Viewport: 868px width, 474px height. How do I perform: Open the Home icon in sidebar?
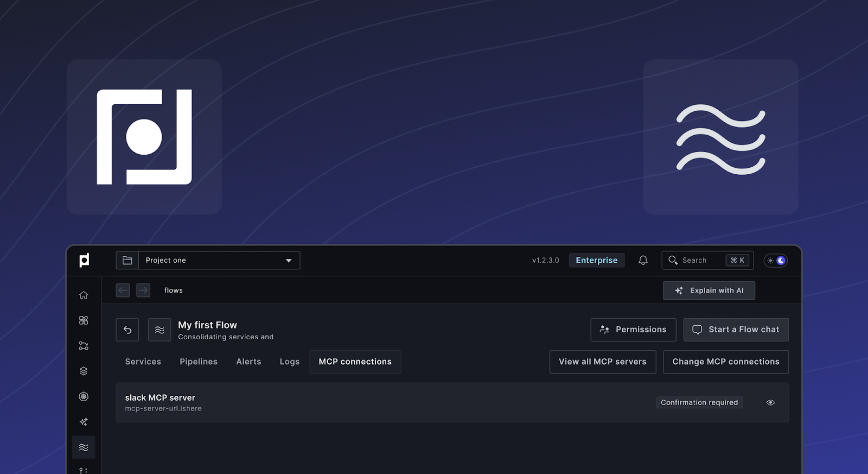[x=84, y=295]
